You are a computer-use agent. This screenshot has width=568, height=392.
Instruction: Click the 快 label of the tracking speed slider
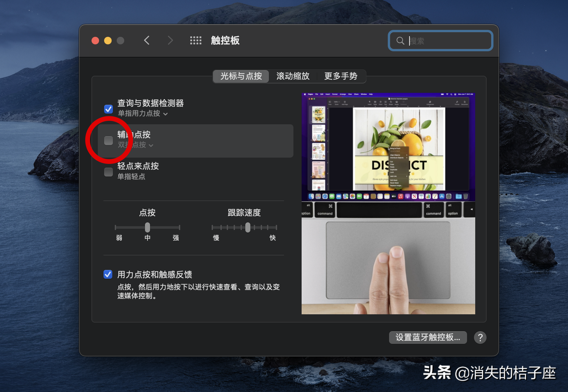point(273,238)
